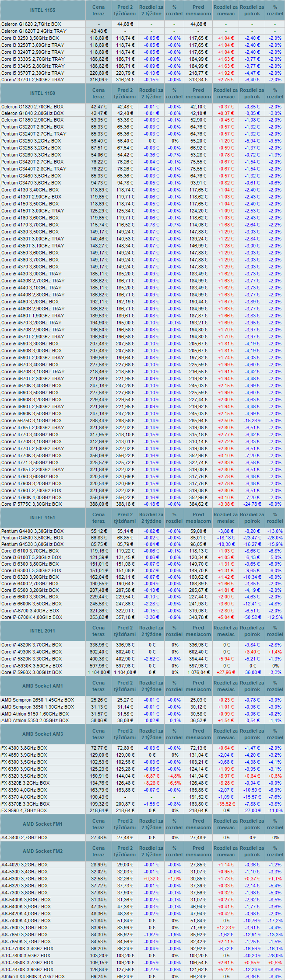Click the INTEL 2011 section header
The image size is (285, 980).
coord(42,631)
